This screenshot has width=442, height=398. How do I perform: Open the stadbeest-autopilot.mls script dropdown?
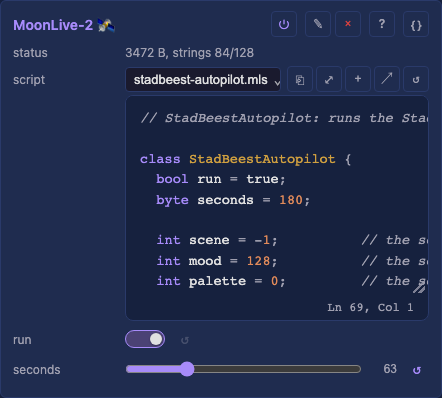[x=203, y=80]
